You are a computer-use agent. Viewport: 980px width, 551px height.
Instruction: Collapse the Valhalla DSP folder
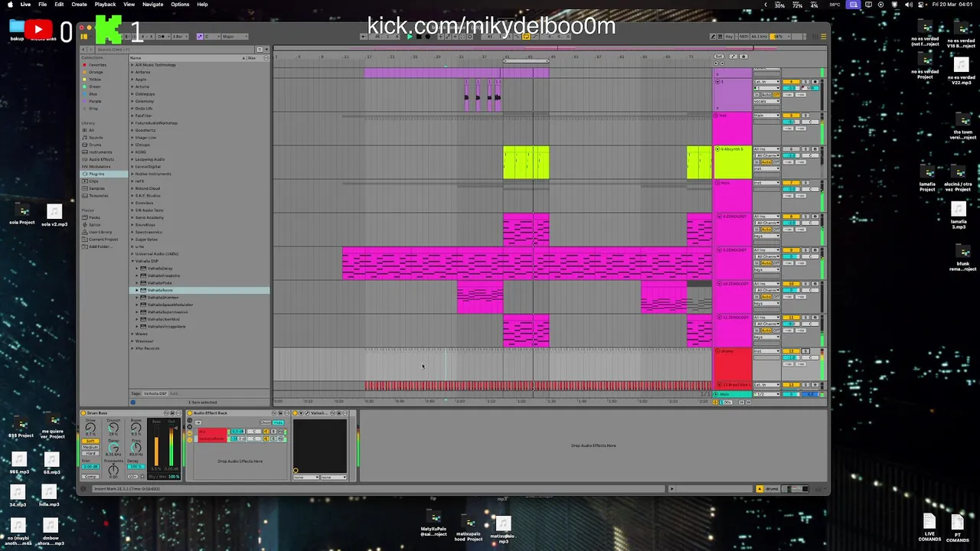tap(132, 261)
